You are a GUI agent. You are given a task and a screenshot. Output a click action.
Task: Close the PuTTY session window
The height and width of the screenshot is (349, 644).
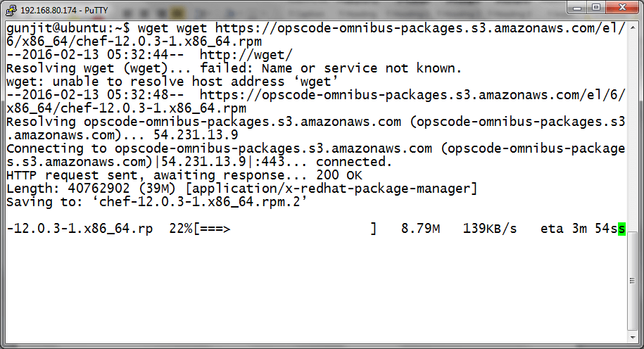[624, 8]
